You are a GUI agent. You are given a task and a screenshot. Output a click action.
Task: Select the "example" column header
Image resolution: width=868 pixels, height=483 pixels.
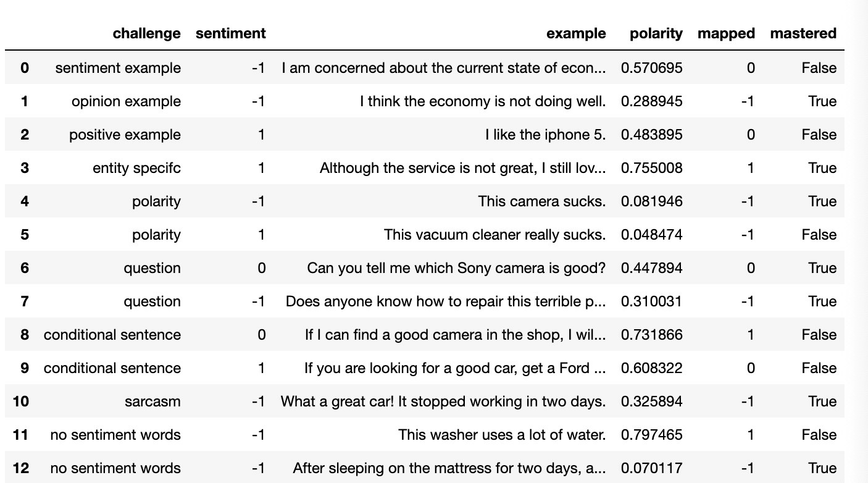coord(576,33)
